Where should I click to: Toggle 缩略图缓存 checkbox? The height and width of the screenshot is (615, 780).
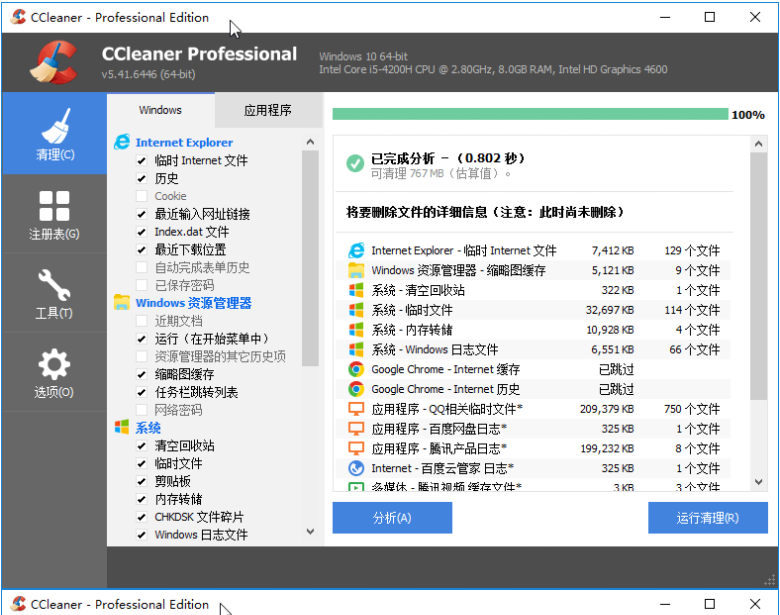click(x=142, y=374)
